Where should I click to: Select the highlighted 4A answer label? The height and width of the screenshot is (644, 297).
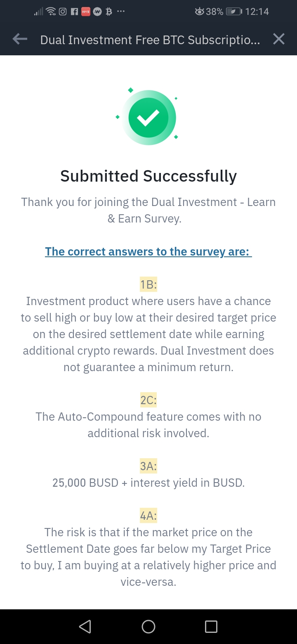pyautogui.click(x=148, y=516)
